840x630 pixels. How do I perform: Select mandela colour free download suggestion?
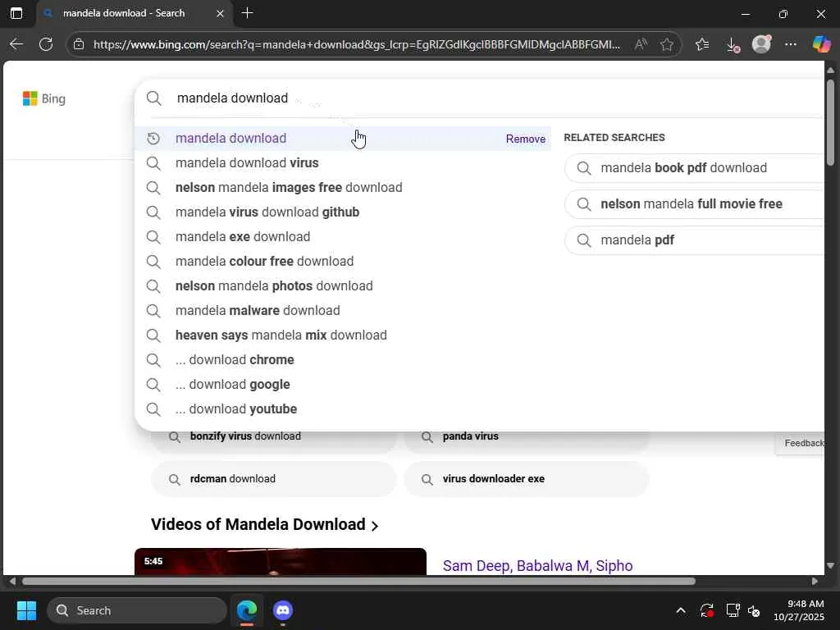pyautogui.click(x=343, y=262)
